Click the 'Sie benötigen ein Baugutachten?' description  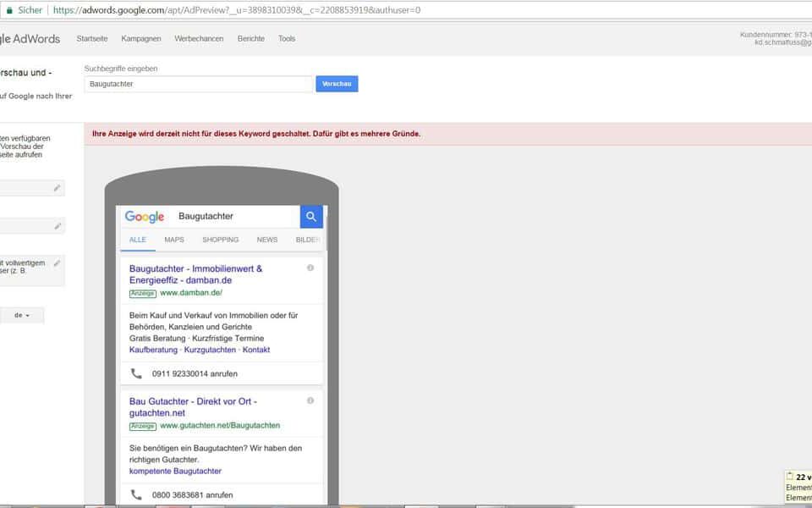coord(216,454)
